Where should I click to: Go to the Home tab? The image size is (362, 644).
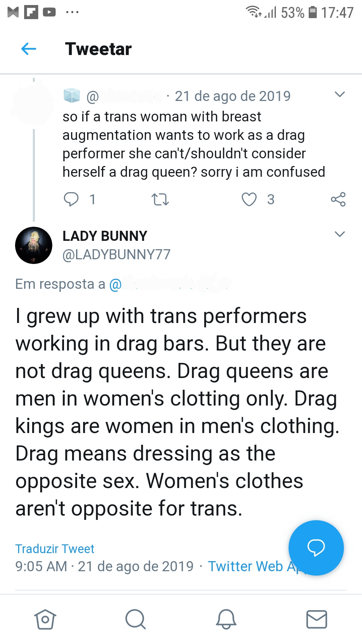pos(45,619)
